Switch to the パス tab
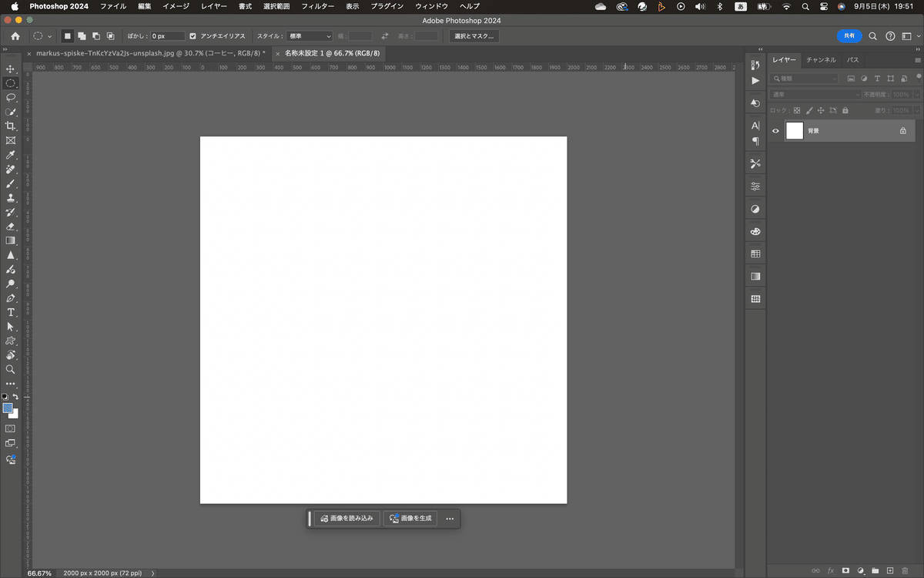The image size is (924, 578). point(853,60)
